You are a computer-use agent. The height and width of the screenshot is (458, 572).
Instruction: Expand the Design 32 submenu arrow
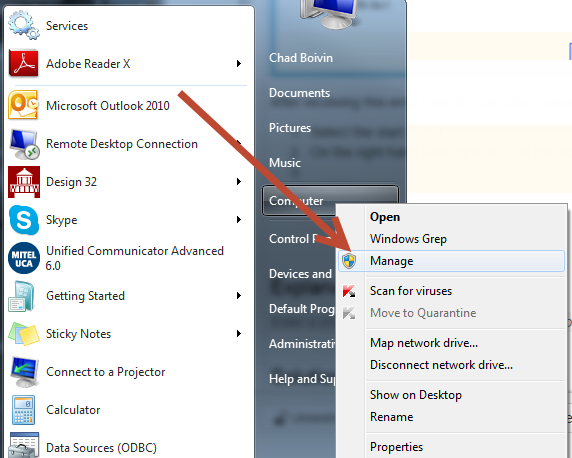[x=239, y=181]
